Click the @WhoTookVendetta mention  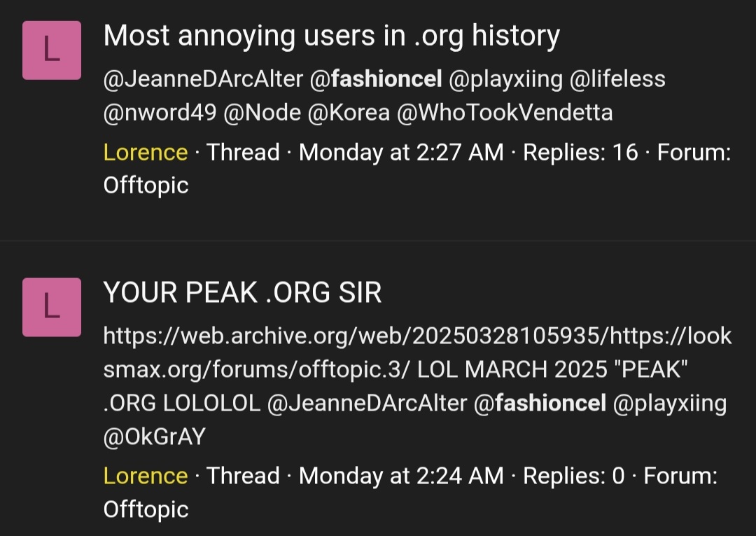505,113
